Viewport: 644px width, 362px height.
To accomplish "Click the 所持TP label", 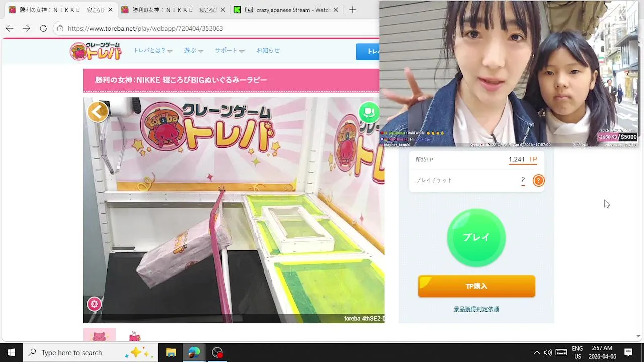I will click(424, 159).
